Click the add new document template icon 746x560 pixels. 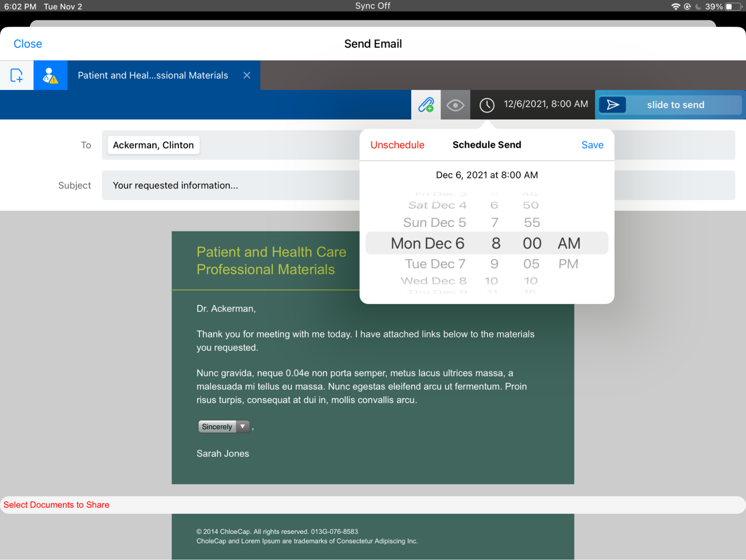(x=16, y=75)
